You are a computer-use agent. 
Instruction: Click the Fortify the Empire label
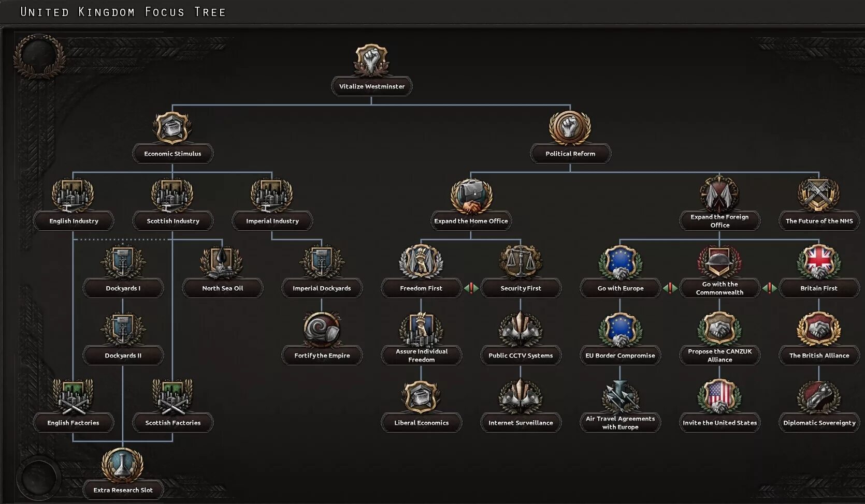point(322,355)
